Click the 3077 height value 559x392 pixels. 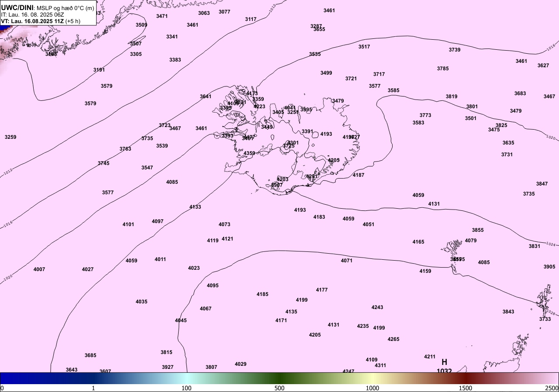224,12
